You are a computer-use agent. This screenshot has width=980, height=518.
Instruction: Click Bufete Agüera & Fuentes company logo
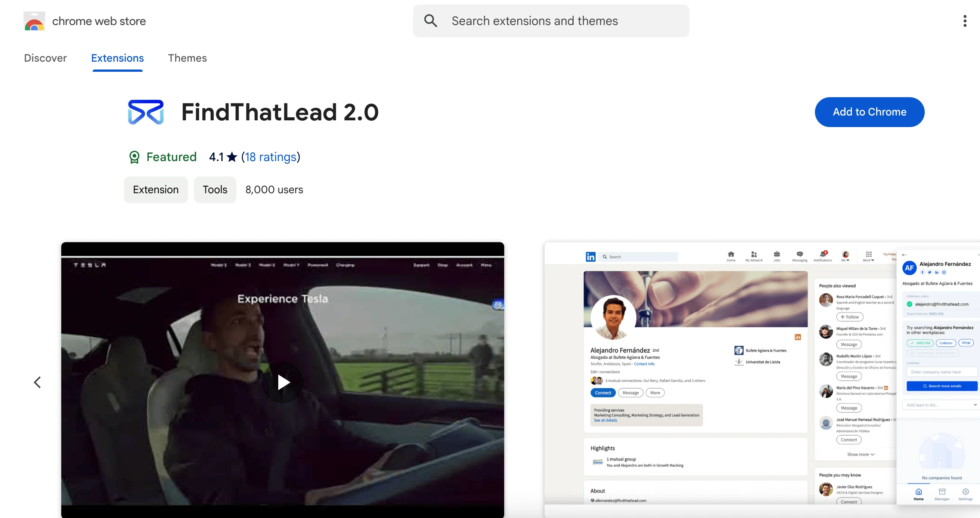[739, 351]
